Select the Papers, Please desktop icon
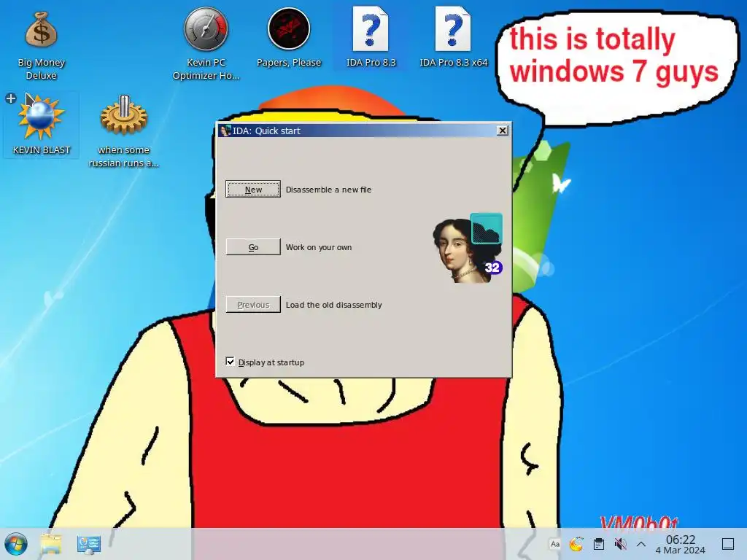Screen dimensions: 747x560 289,38
